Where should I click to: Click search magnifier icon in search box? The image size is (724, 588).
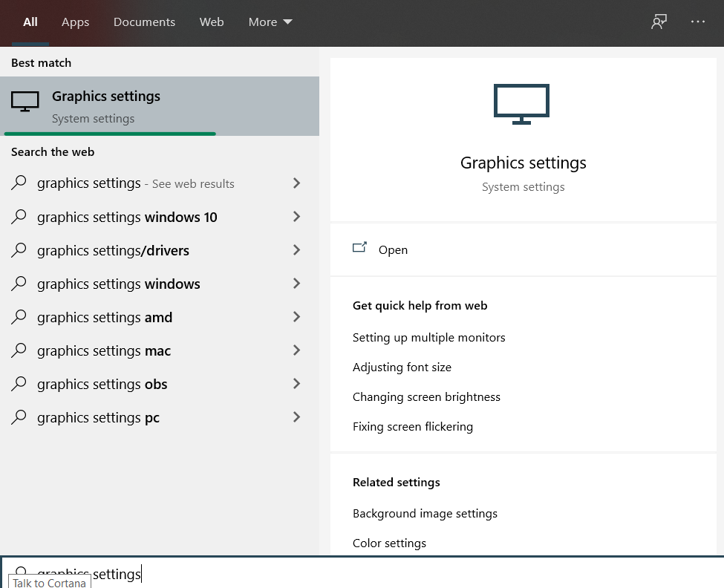point(21,572)
